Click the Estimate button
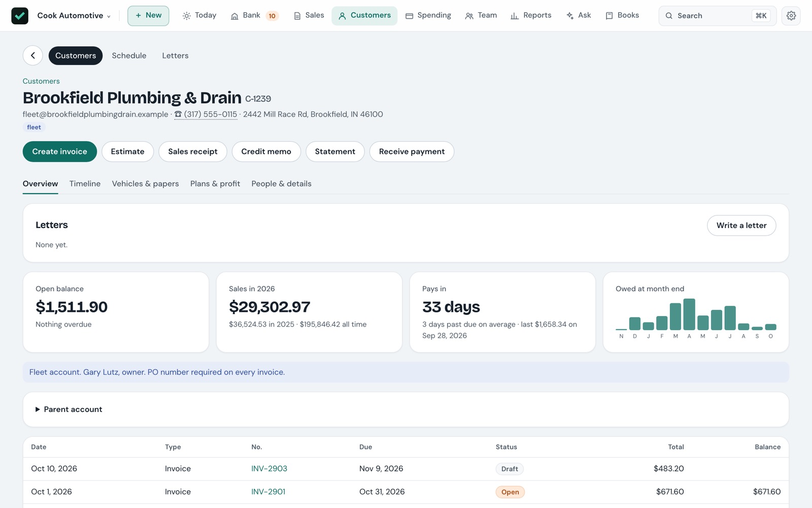Screen dimensions: 812x508 127,151
